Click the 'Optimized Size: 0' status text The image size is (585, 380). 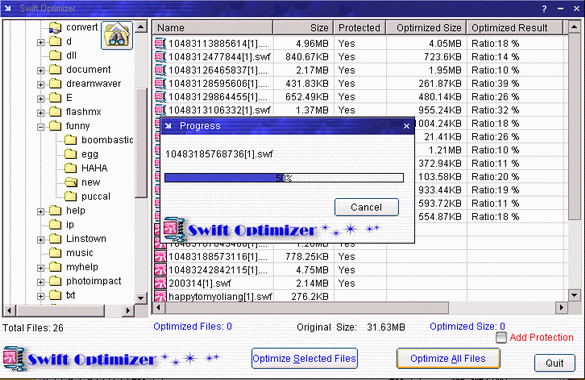point(467,327)
